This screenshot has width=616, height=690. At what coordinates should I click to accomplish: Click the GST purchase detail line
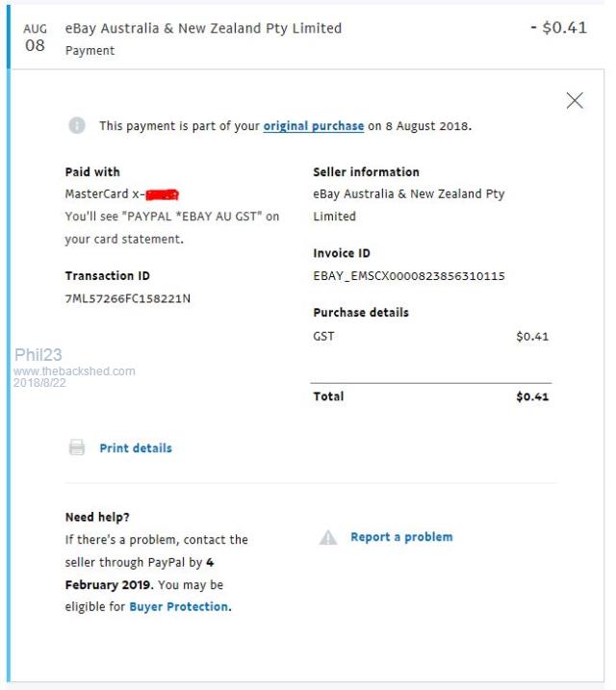pos(324,337)
